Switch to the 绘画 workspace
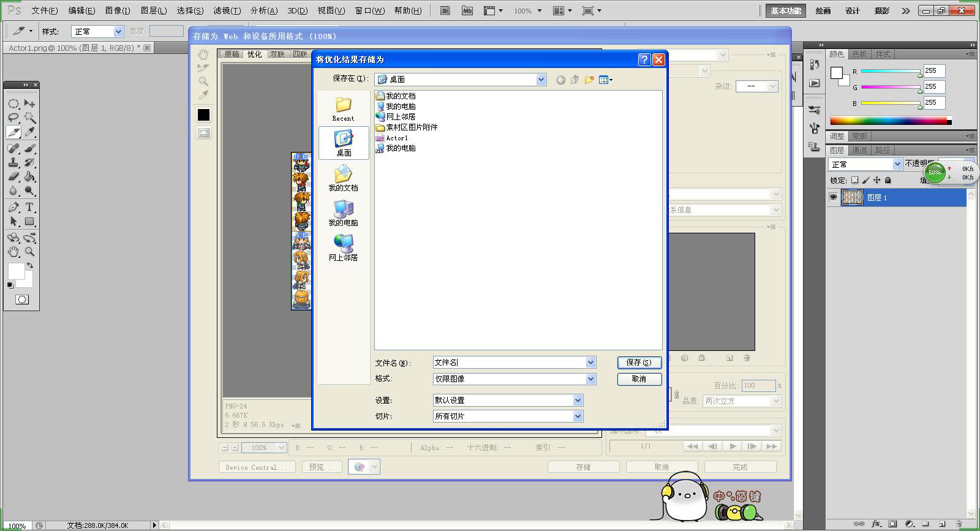The image size is (980, 531). [x=823, y=10]
